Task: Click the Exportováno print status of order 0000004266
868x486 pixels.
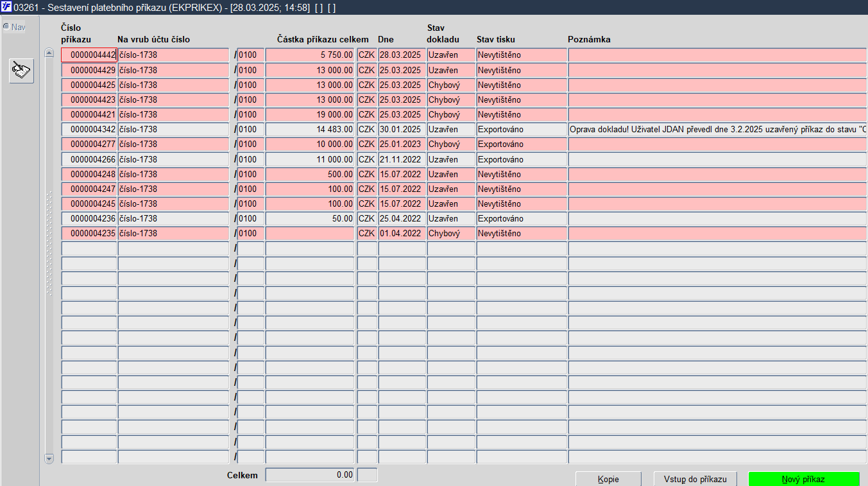Action: point(522,159)
